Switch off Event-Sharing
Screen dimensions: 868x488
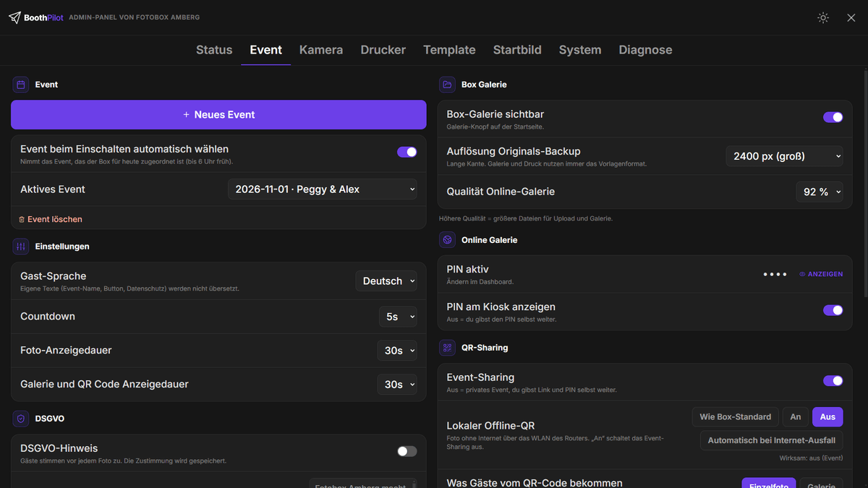pyautogui.click(x=833, y=381)
